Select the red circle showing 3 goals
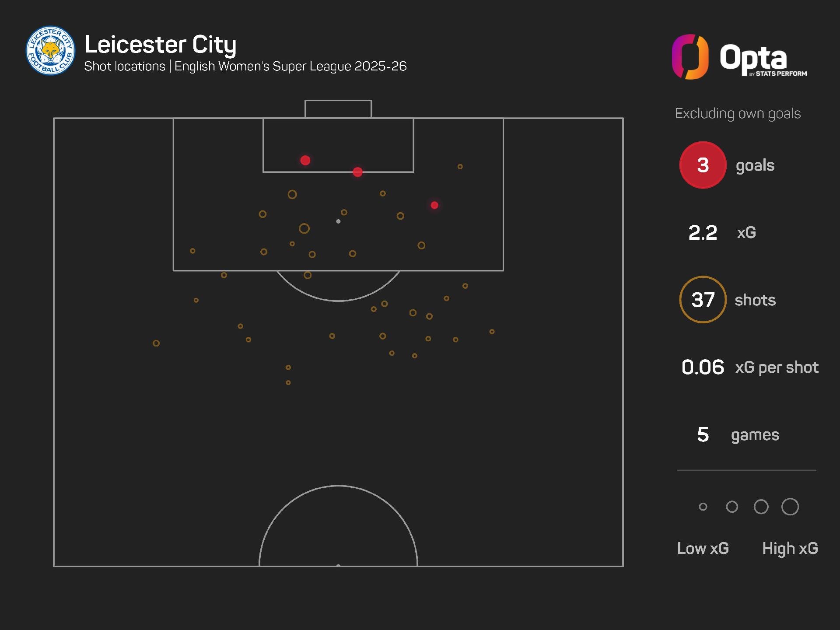This screenshot has height=630, width=840. point(703,165)
